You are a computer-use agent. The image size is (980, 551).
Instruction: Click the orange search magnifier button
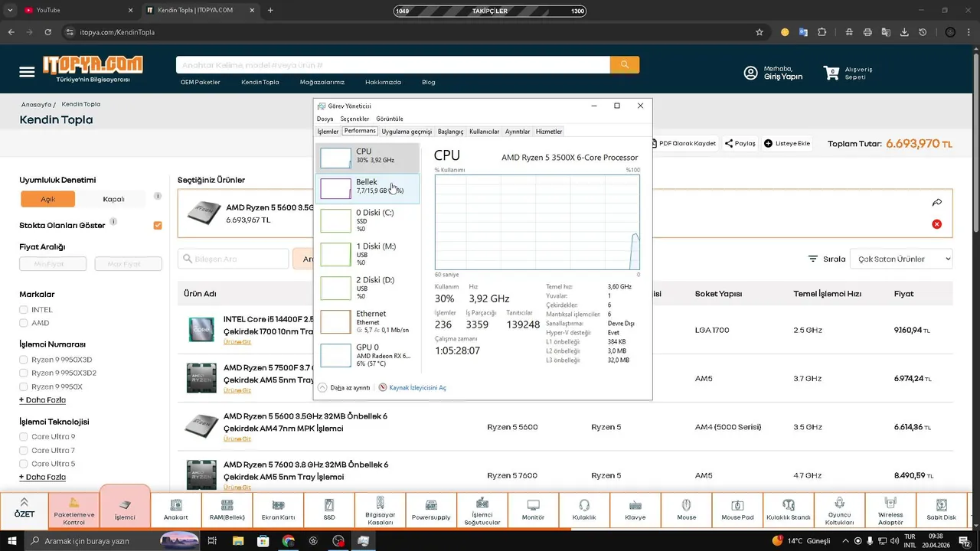click(625, 65)
